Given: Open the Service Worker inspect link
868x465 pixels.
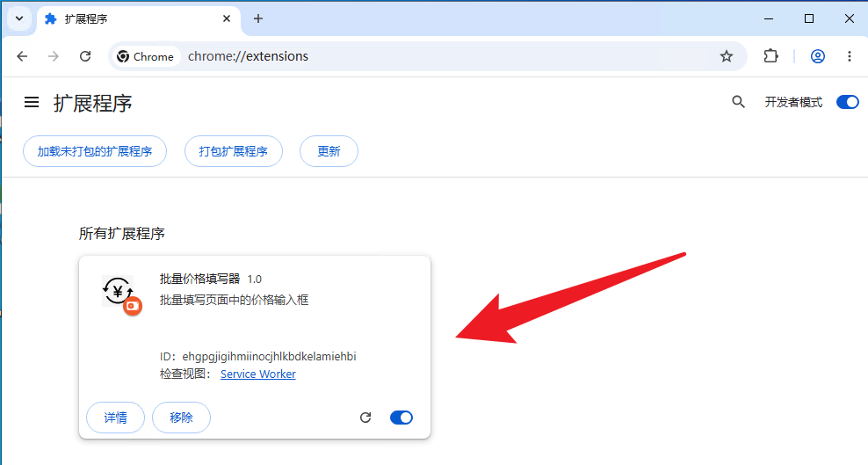Looking at the screenshot, I should 258,374.
